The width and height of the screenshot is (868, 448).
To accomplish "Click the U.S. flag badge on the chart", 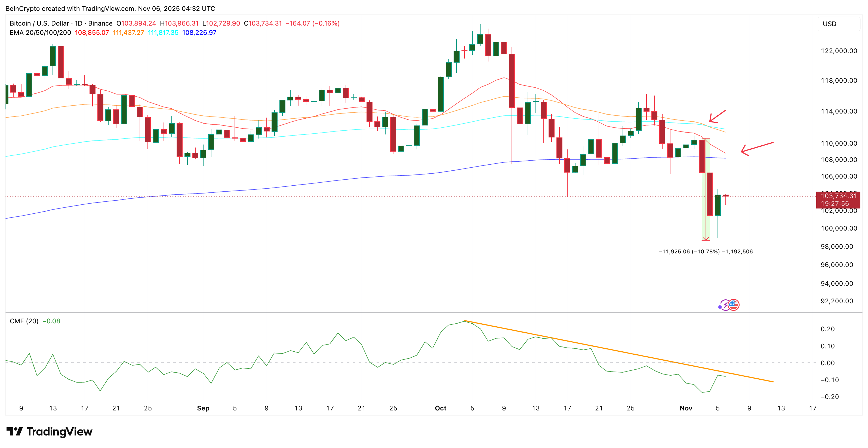I will (734, 304).
